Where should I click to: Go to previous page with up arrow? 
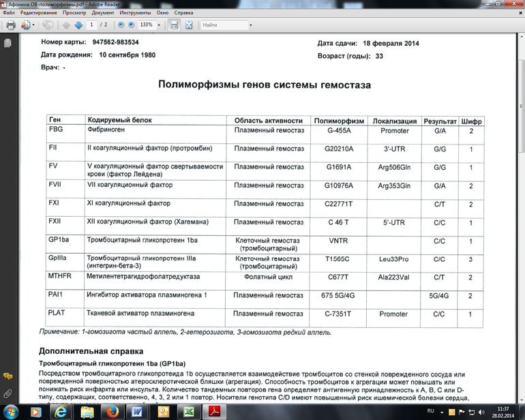tap(66, 25)
